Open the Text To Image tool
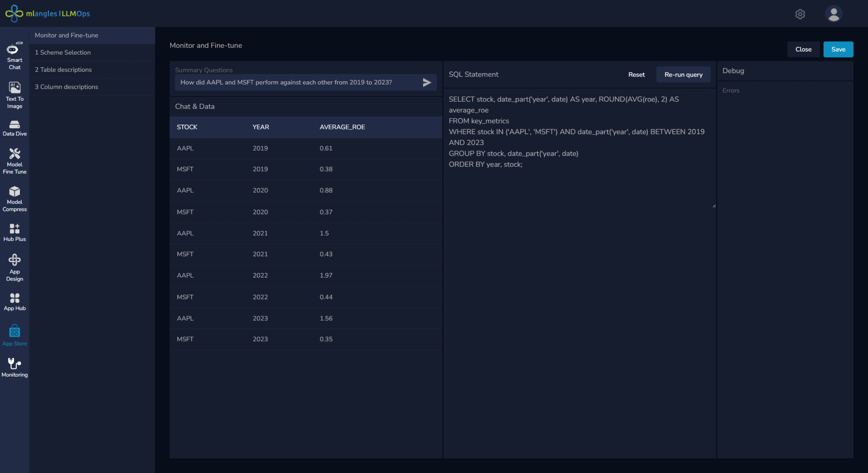The width and height of the screenshot is (868, 473). click(15, 95)
